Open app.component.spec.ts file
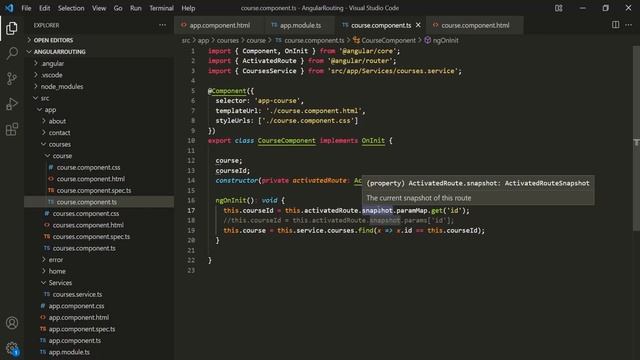Image resolution: width=640 pixels, height=360 pixels. (99, 329)
